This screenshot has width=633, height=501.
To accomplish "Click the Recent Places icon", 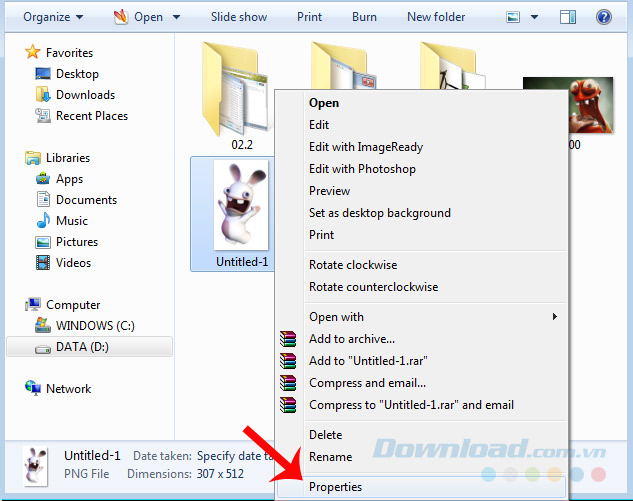I will 43,115.
